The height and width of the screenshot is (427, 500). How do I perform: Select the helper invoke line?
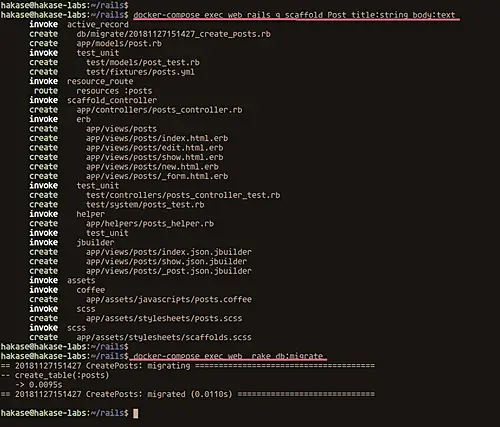[67, 214]
